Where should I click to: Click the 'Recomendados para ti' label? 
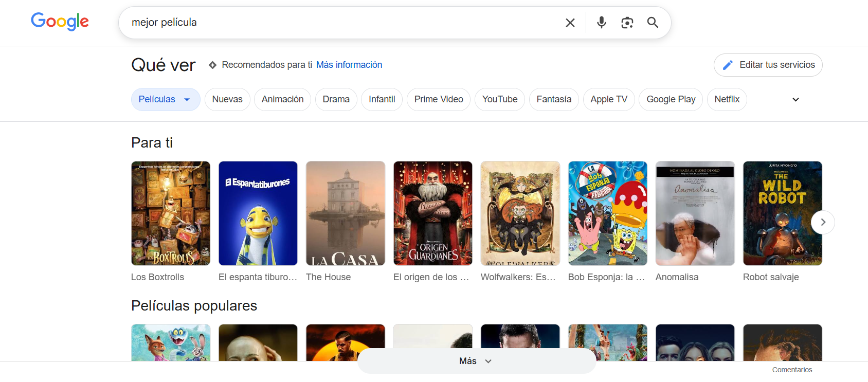pos(267,65)
